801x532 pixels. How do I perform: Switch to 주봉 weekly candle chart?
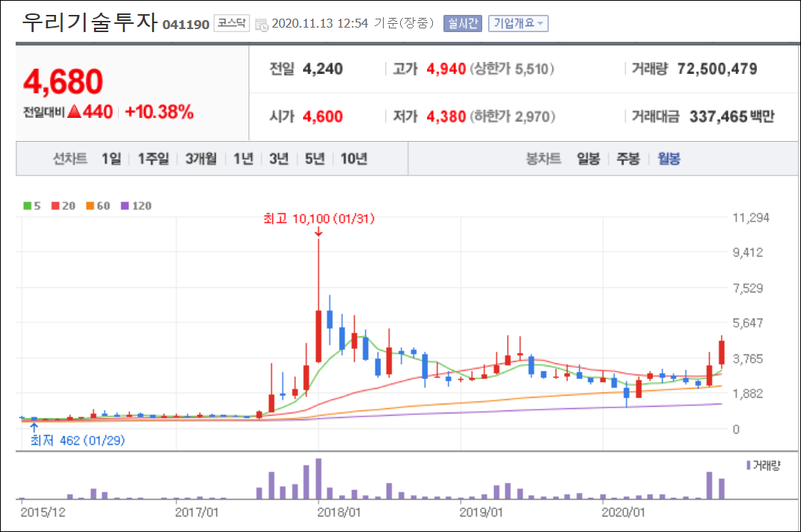click(629, 159)
